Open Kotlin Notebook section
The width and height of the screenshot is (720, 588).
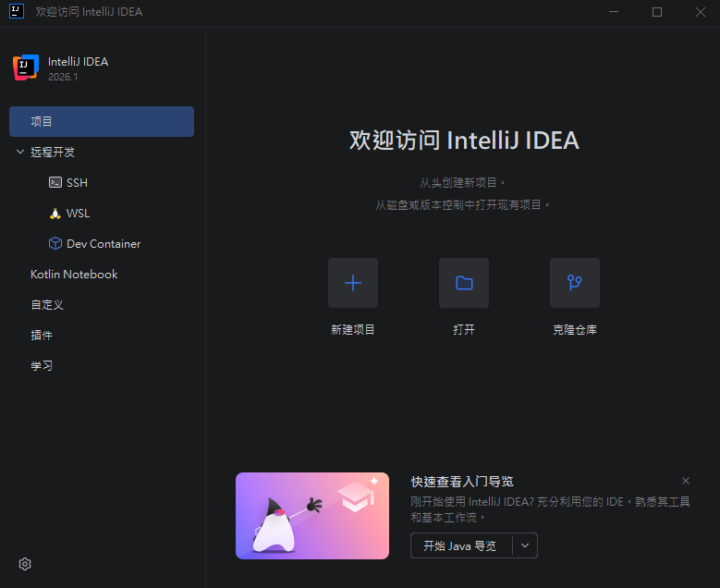pyautogui.click(x=74, y=275)
